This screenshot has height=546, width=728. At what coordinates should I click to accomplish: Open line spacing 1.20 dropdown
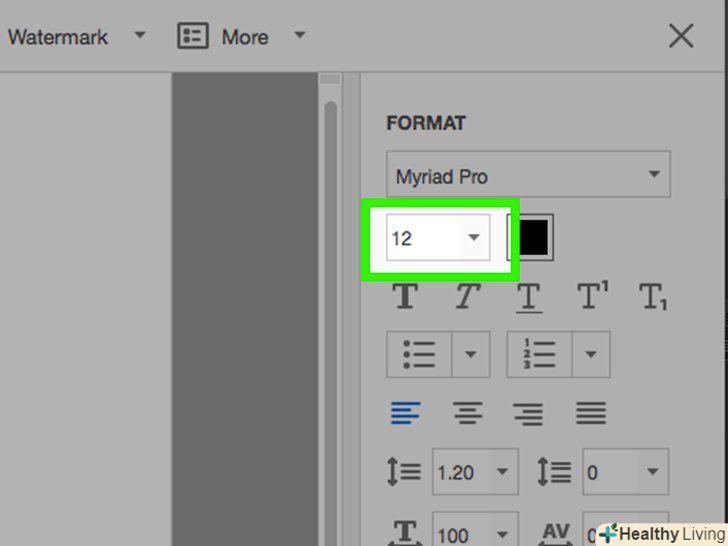tap(475, 471)
